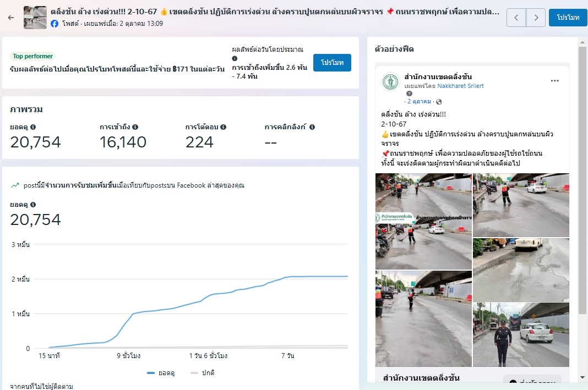
Task: Click the back arrow at top left
Action: tap(11, 18)
